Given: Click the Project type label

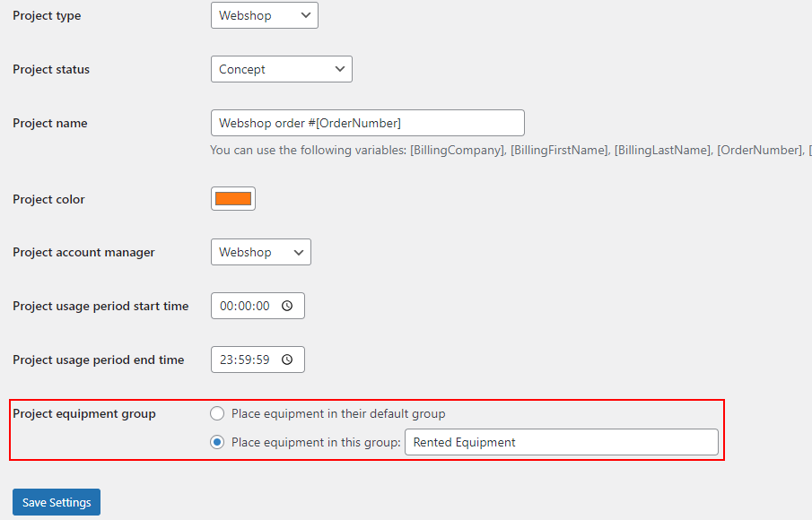Looking at the screenshot, I should point(47,15).
